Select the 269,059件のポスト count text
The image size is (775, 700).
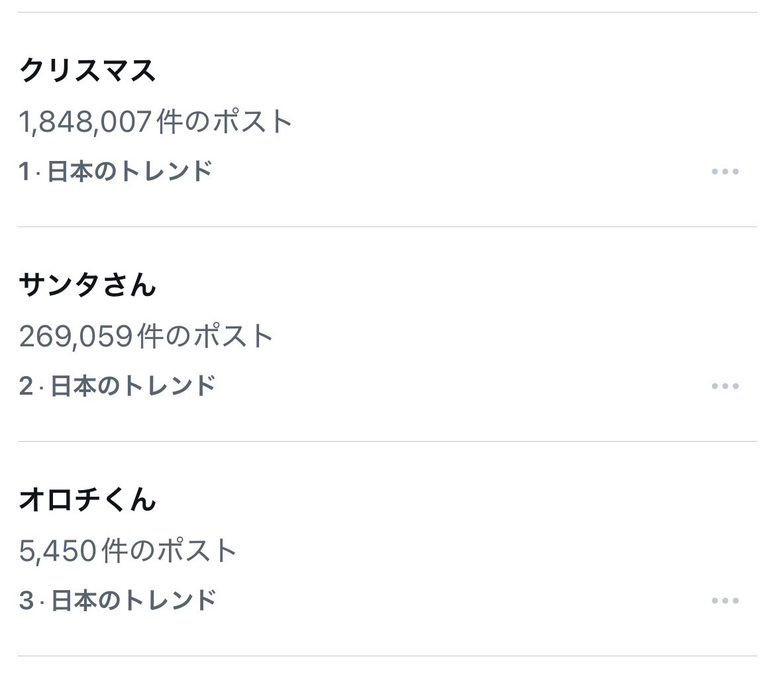pyautogui.click(x=147, y=335)
